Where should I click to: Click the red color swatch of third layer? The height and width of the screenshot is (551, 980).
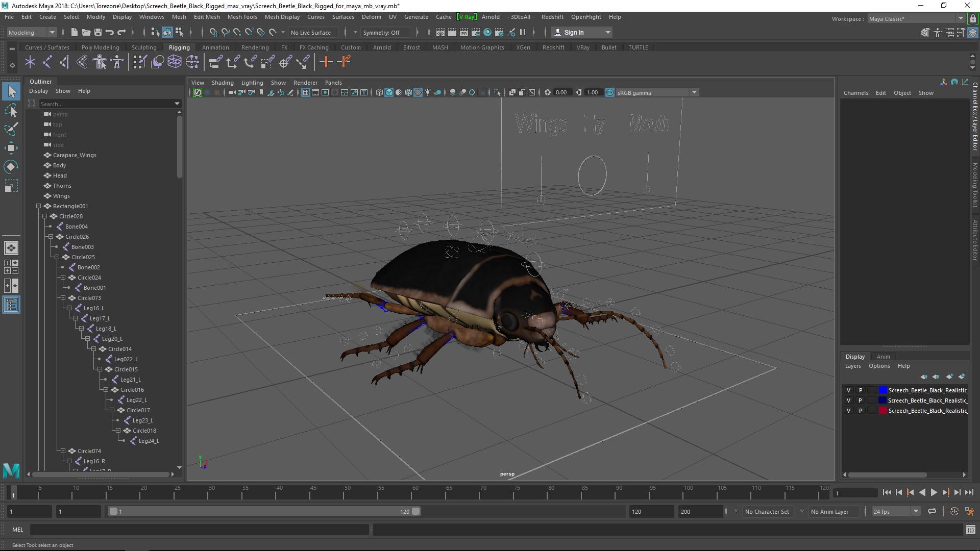coord(882,411)
